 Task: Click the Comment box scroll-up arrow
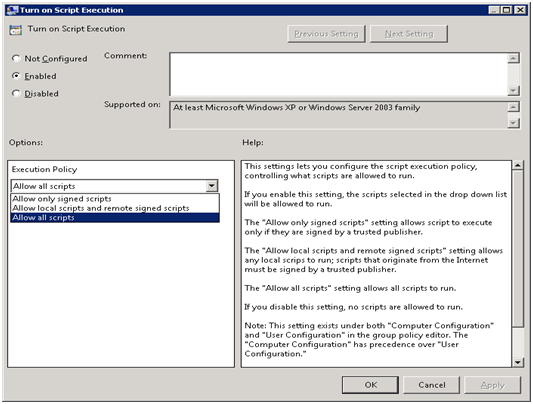pos(513,58)
